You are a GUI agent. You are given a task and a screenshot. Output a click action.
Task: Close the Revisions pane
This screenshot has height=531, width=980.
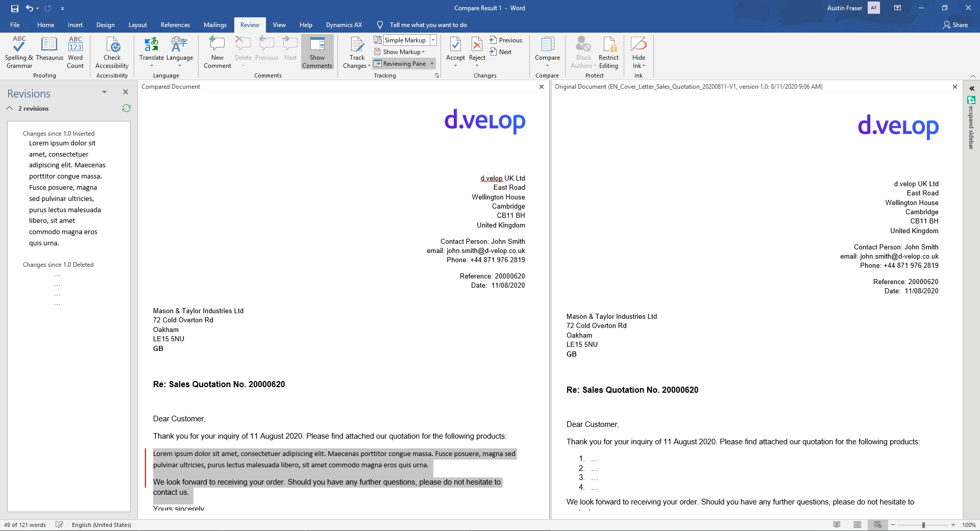tap(126, 92)
